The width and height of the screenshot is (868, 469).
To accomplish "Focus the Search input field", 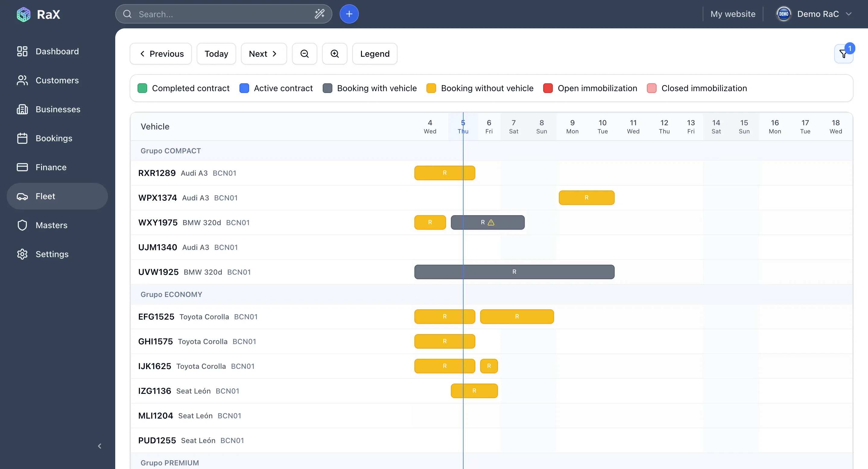I will pos(224,14).
